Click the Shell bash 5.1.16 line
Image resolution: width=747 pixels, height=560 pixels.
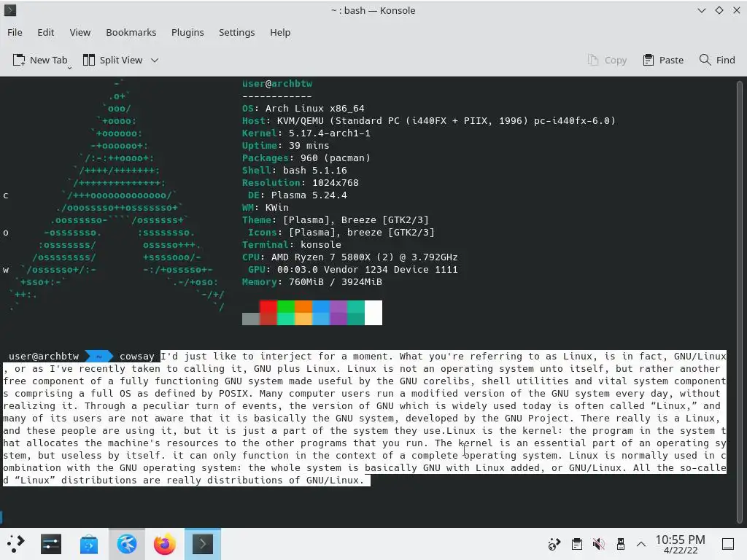click(295, 171)
